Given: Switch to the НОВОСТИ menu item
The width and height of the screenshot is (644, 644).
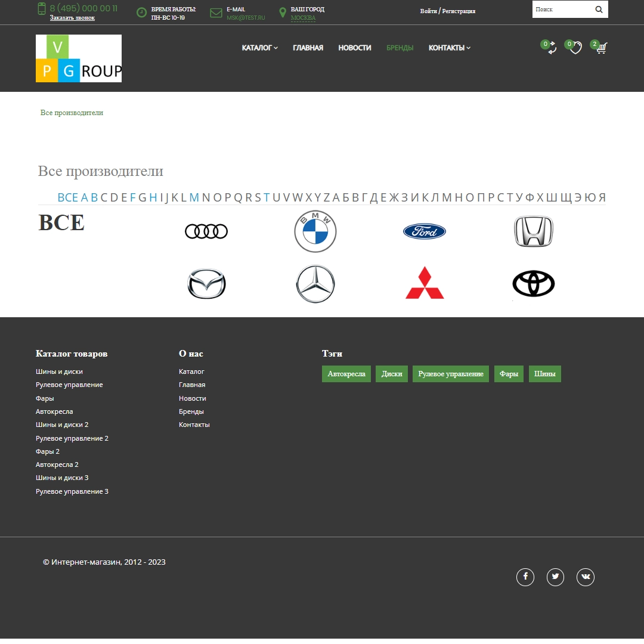Looking at the screenshot, I should (355, 48).
